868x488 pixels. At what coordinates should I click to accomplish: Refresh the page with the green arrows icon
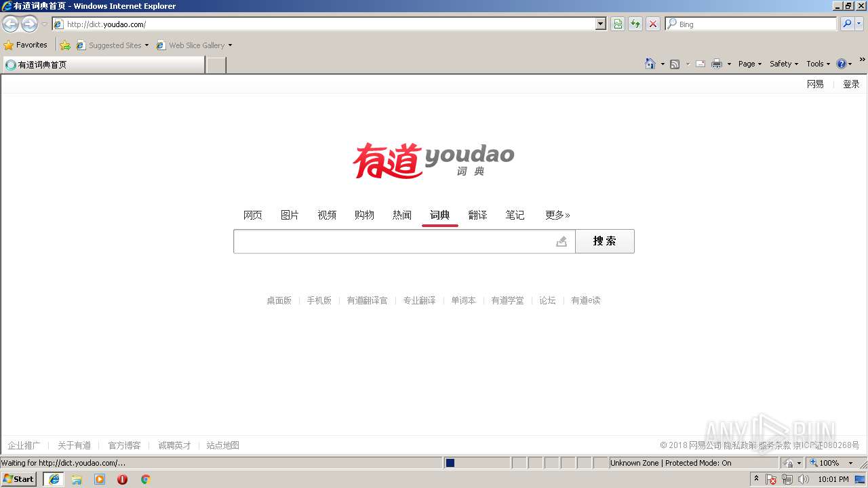tap(635, 24)
